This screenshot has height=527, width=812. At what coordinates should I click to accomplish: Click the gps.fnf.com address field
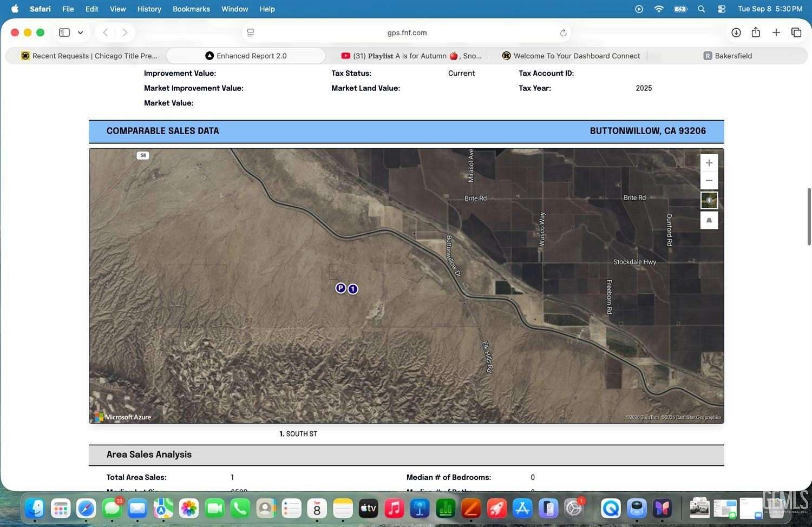pos(407,32)
